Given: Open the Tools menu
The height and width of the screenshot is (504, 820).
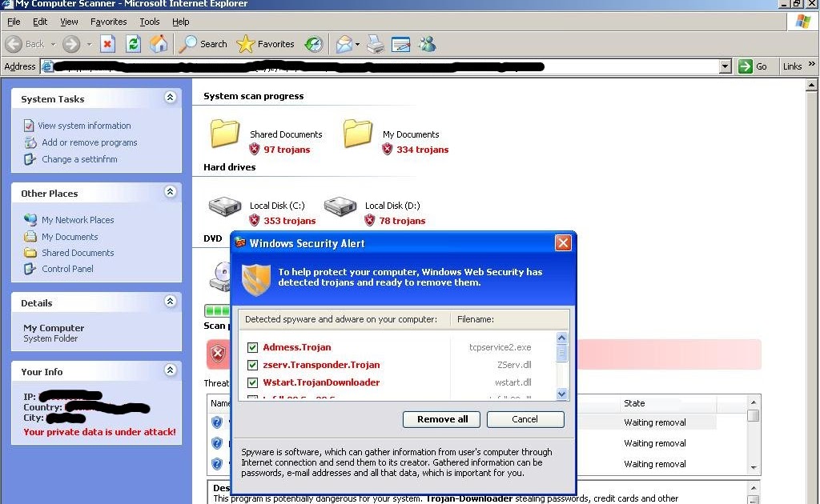Looking at the screenshot, I should pyautogui.click(x=150, y=22).
